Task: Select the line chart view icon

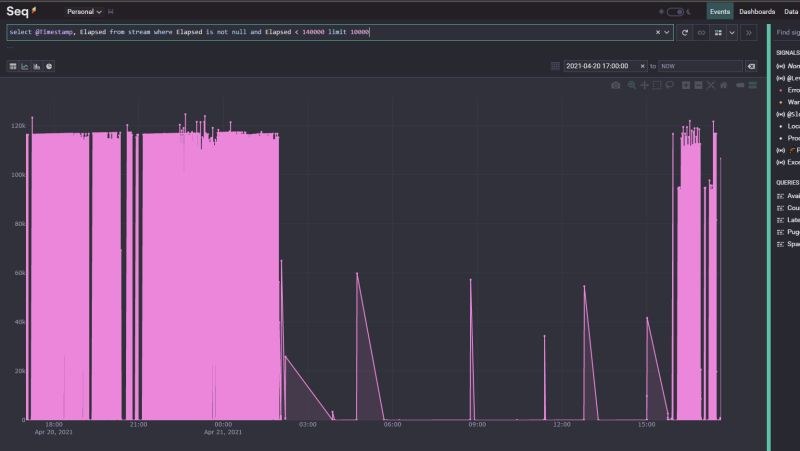Action: [x=25, y=66]
